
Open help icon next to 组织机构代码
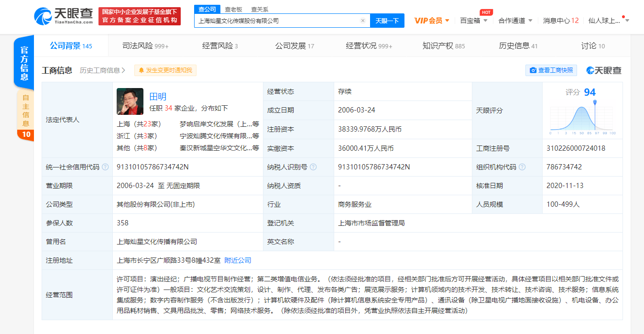click(522, 167)
